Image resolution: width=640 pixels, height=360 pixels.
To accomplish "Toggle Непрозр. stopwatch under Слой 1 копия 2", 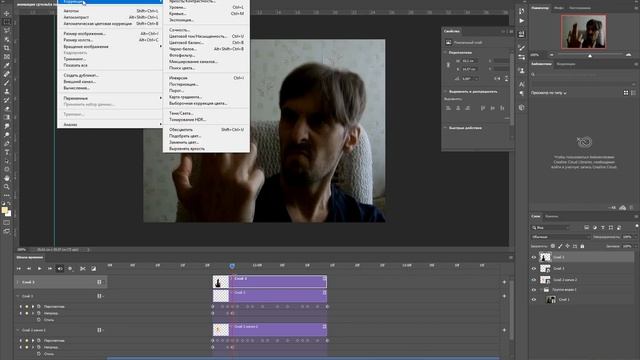I will click(39, 347).
